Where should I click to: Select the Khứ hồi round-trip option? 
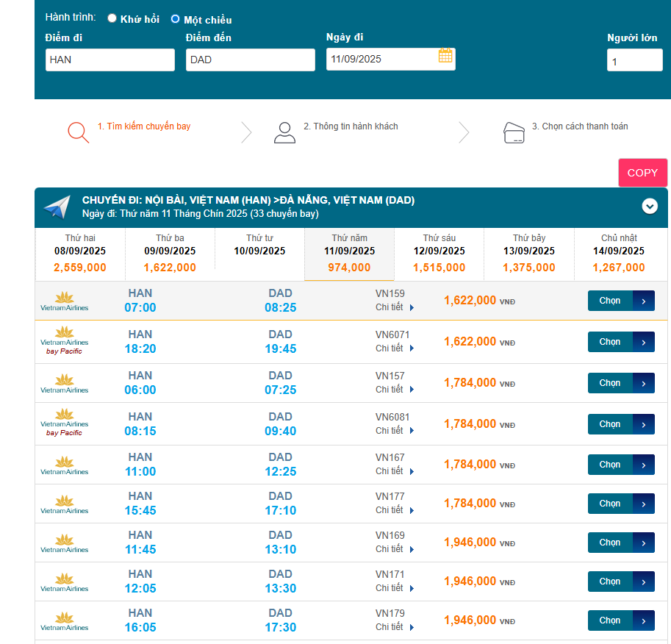112,18
